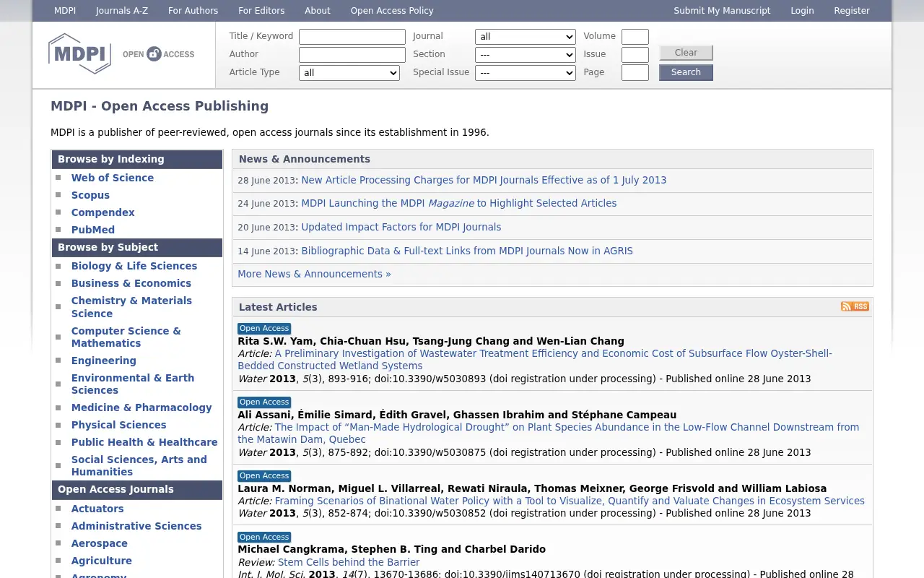Open the Stem Cells behind the Barrier review
This screenshot has width=924, height=578.
click(349, 562)
